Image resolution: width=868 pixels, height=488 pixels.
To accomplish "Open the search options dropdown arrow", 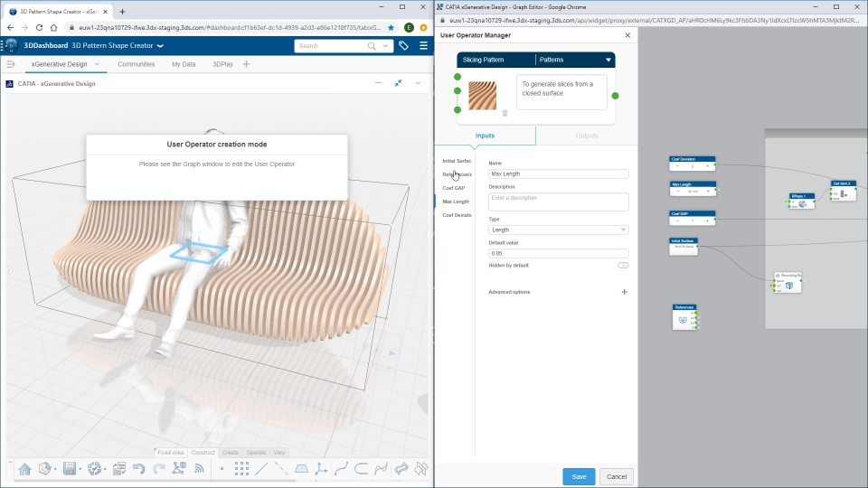I will tap(386, 46).
